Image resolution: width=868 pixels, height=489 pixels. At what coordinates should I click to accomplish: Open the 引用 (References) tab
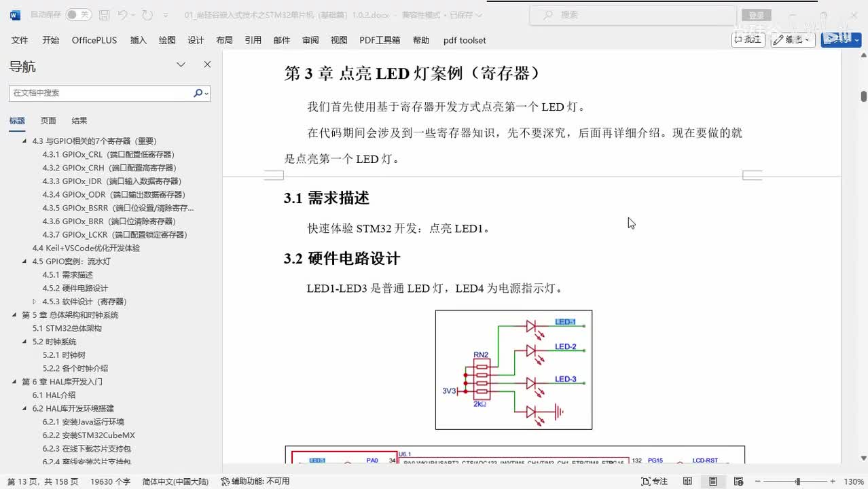[x=253, y=40]
